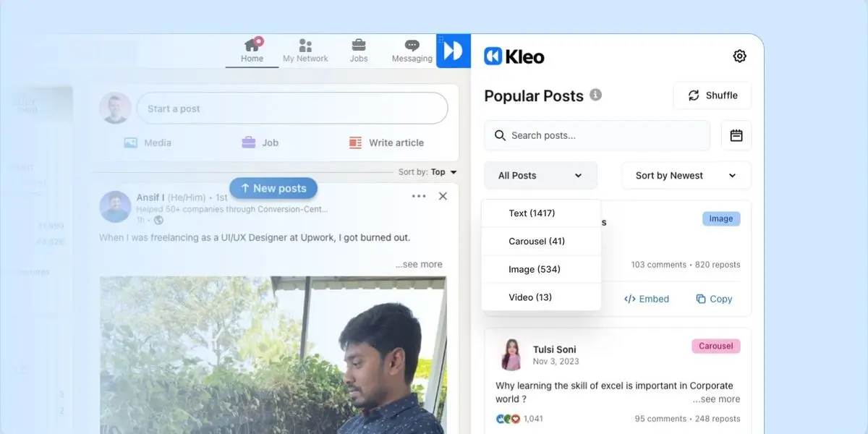Click 95 comments • 248 reposts text
The image size is (868, 434).
(x=687, y=419)
